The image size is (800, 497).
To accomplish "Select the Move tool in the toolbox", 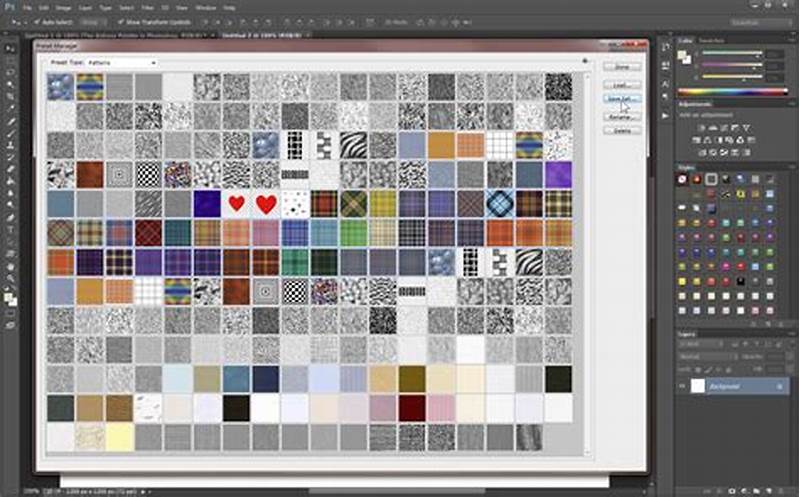I will coord(10,49).
